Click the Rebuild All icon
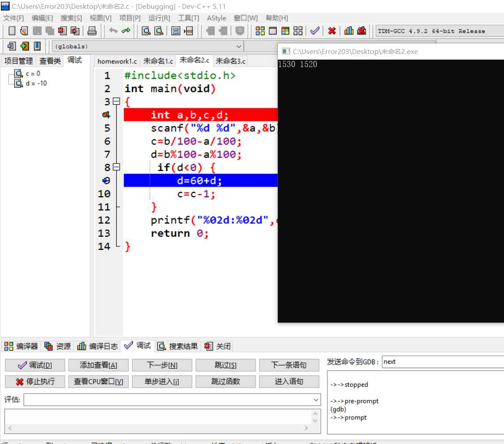The width and height of the screenshot is (504, 444). click(x=298, y=31)
